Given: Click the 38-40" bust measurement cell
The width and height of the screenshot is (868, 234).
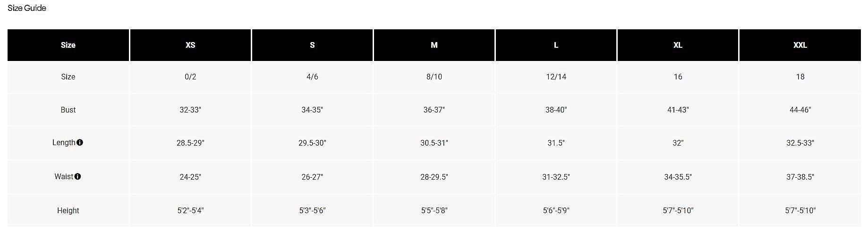Looking at the screenshot, I should tap(556, 110).
